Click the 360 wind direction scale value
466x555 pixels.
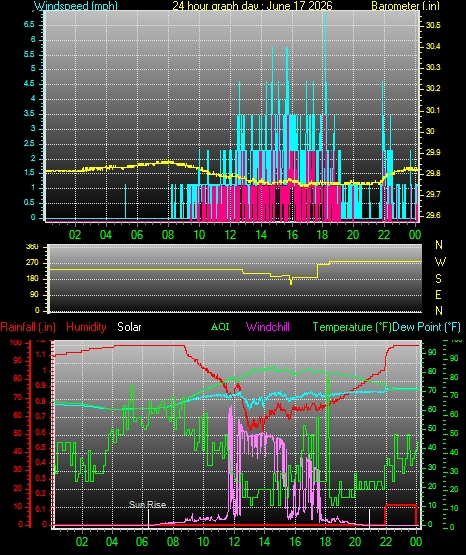pos(32,247)
